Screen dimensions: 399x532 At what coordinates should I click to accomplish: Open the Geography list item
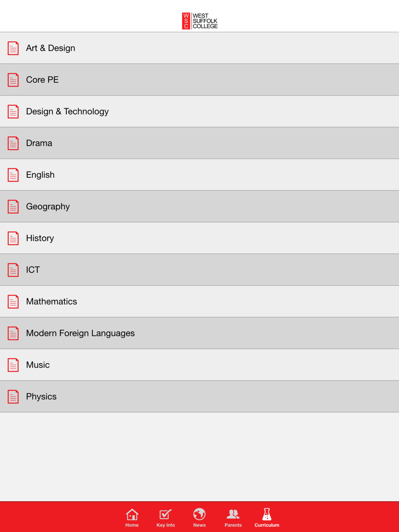point(199,207)
